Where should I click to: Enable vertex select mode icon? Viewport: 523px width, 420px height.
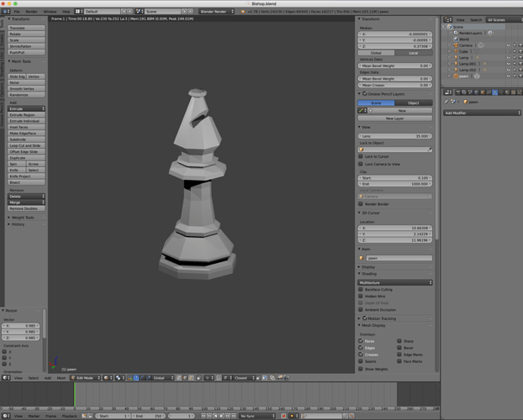pyautogui.click(x=179, y=378)
